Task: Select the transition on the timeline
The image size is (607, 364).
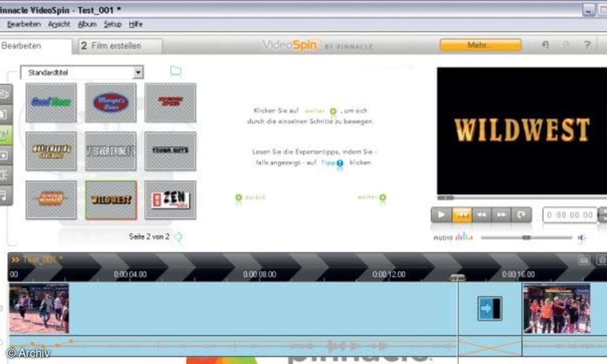Action: [x=490, y=308]
